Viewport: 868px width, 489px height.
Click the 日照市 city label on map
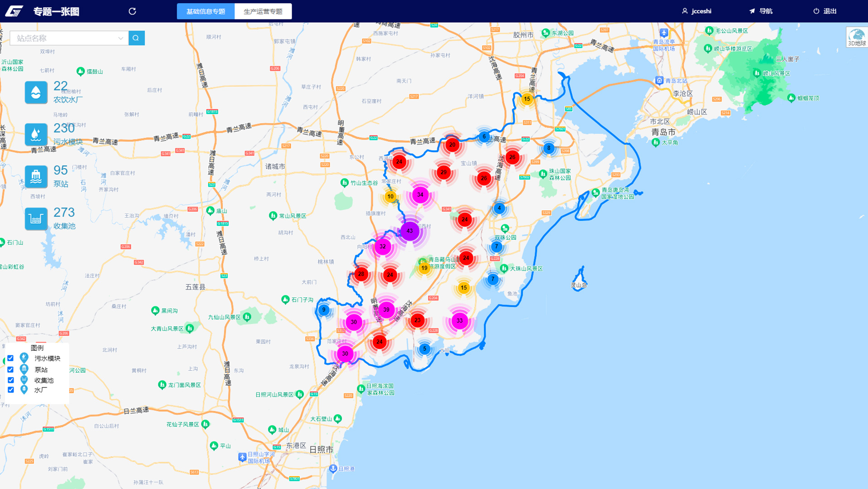click(321, 450)
